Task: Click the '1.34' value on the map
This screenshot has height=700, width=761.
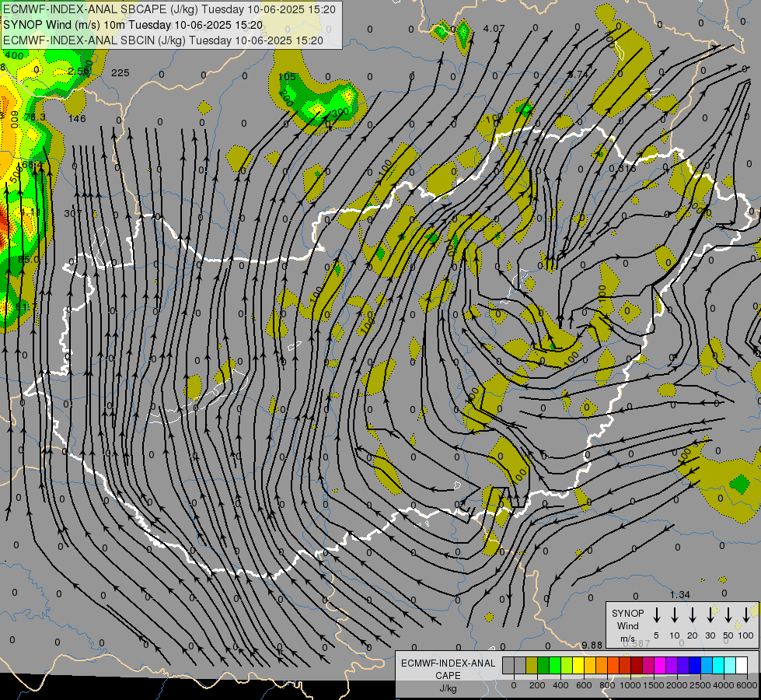Action: click(680, 594)
